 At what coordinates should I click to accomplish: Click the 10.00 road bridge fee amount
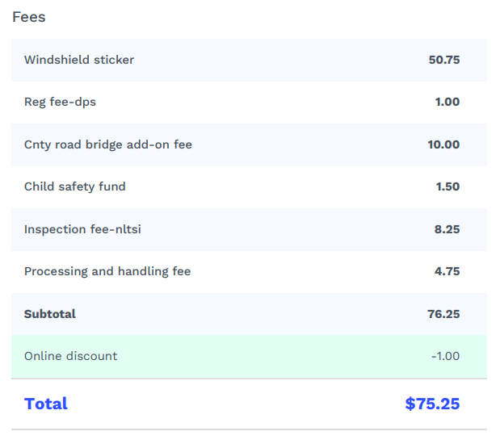443,144
